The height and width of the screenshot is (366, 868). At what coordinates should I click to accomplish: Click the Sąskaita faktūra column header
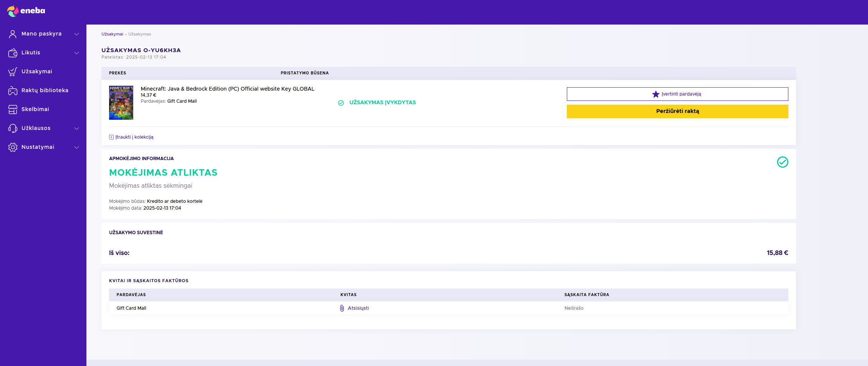tap(587, 295)
